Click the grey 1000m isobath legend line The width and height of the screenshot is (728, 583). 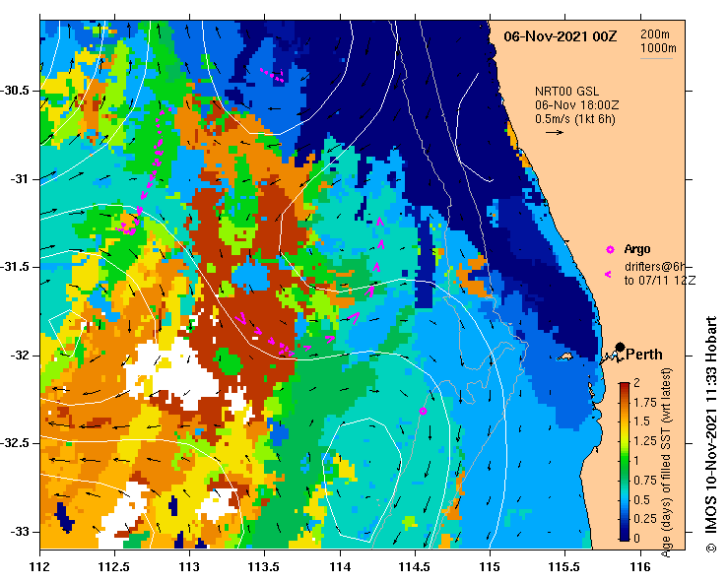[x=656, y=58]
